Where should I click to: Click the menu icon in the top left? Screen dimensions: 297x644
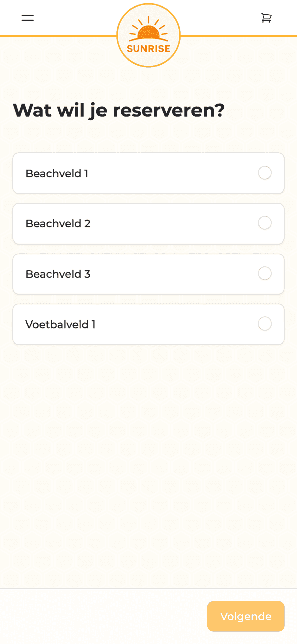pyautogui.click(x=27, y=18)
